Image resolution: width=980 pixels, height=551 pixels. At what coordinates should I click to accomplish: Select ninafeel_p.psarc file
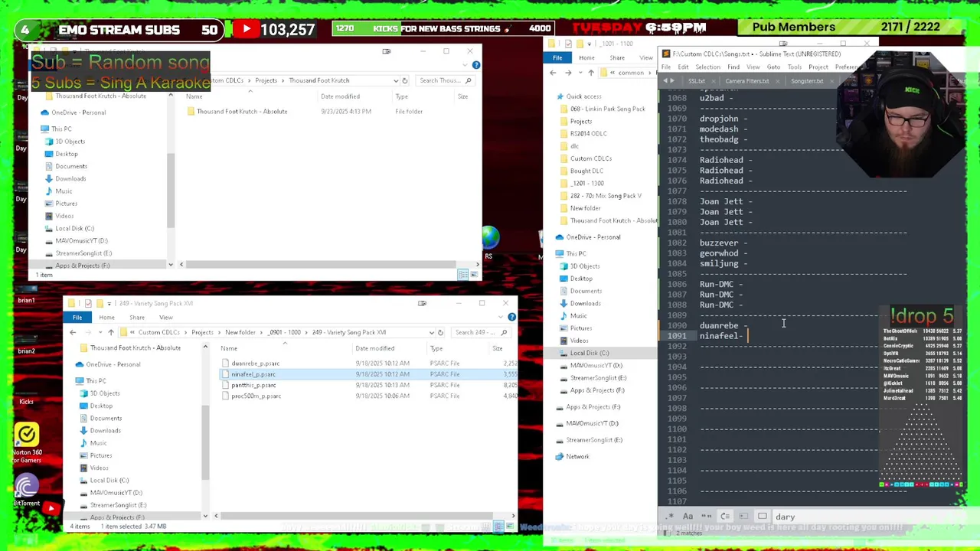click(x=253, y=374)
